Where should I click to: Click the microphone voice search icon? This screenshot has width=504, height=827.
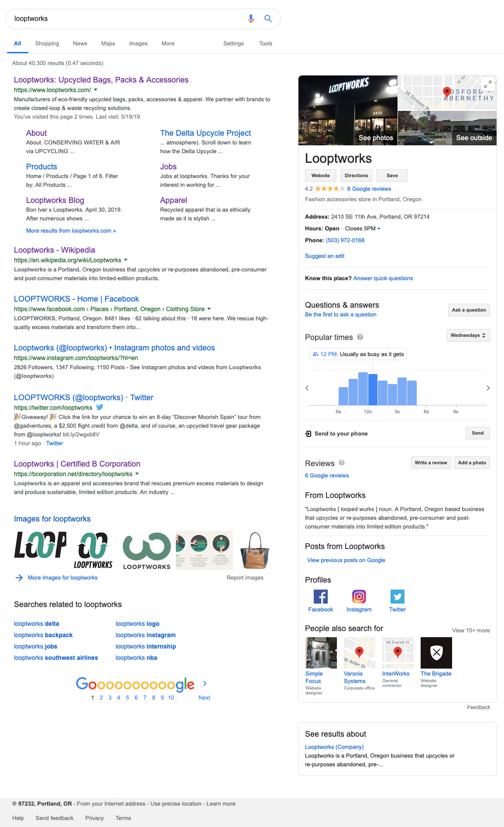(x=251, y=19)
